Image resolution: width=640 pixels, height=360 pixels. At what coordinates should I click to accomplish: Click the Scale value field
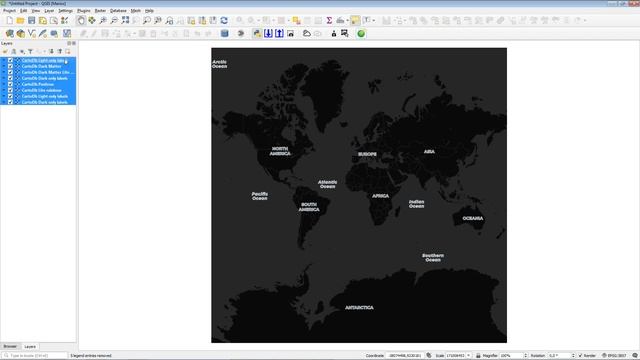coord(456,356)
